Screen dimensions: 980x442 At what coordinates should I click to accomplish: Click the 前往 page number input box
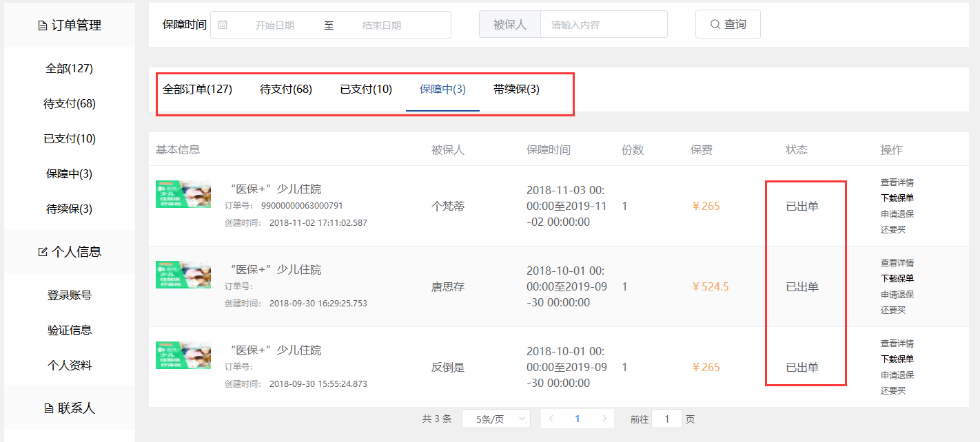tap(666, 419)
